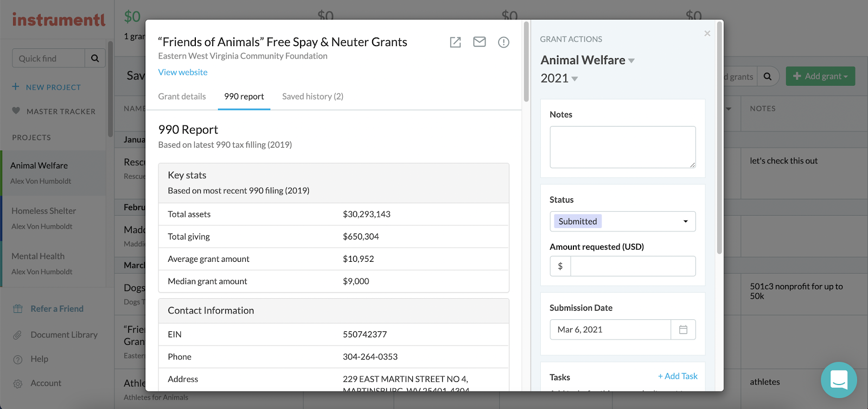The width and height of the screenshot is (868, 409).
Task: Click the EIN number 550742377
Action: [x=365, y=334]
